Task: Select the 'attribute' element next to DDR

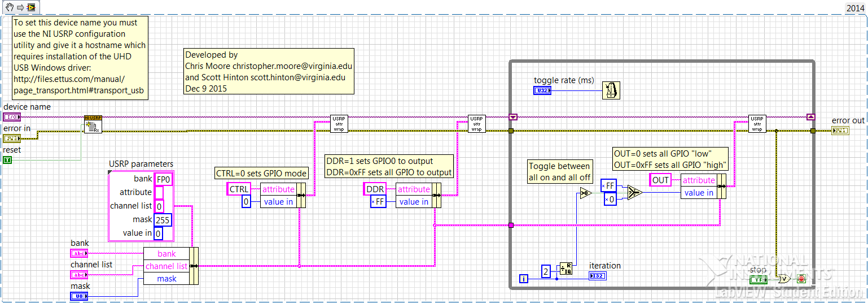Action: (x=414, y=189)
